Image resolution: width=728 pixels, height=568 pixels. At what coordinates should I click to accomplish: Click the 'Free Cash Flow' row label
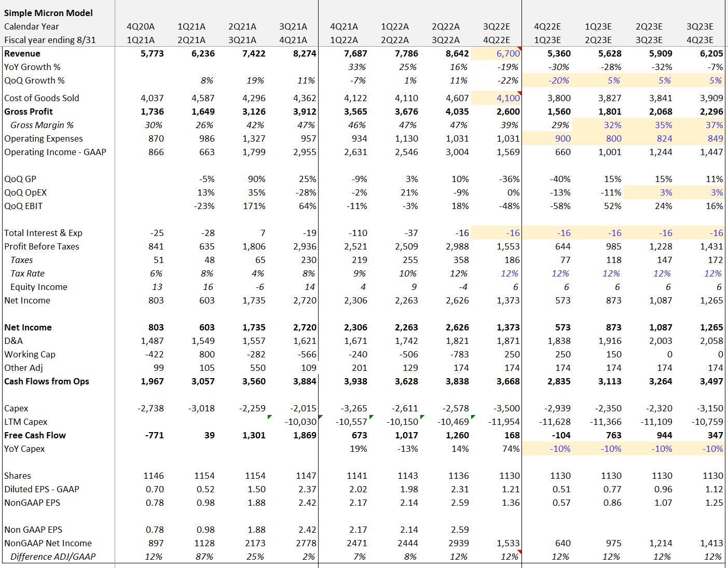click(35, 435)
